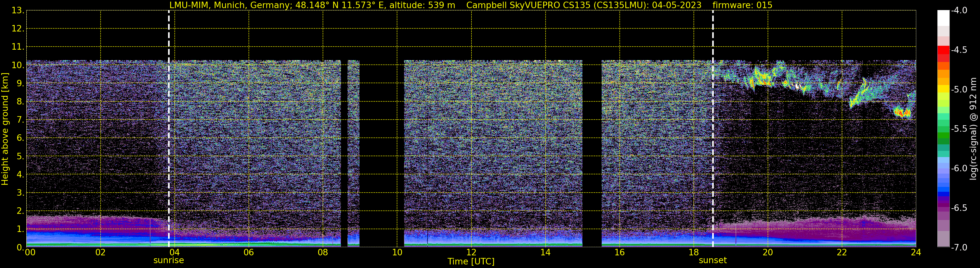
Task: Pick the bright red colorbar segment
Action: coord(944,50)
